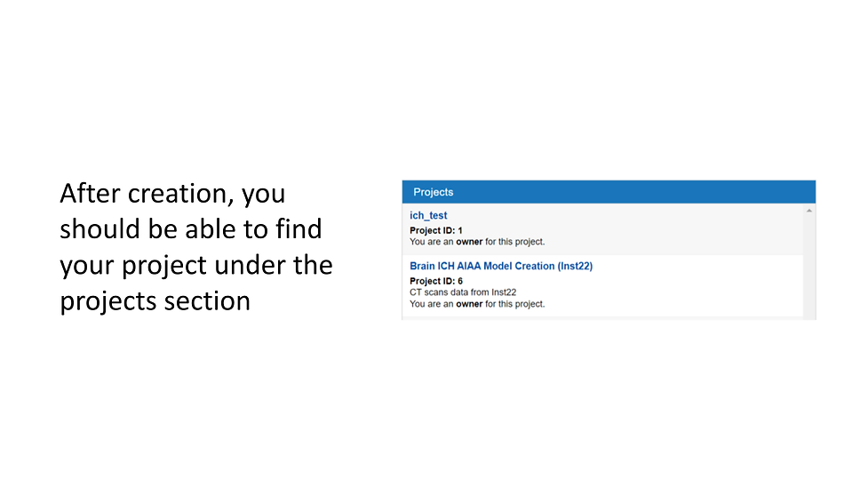Click the Projects list scrollbar track
Image resolution: width=868 pixels, height=488 pixels.
tap(808, 267)
